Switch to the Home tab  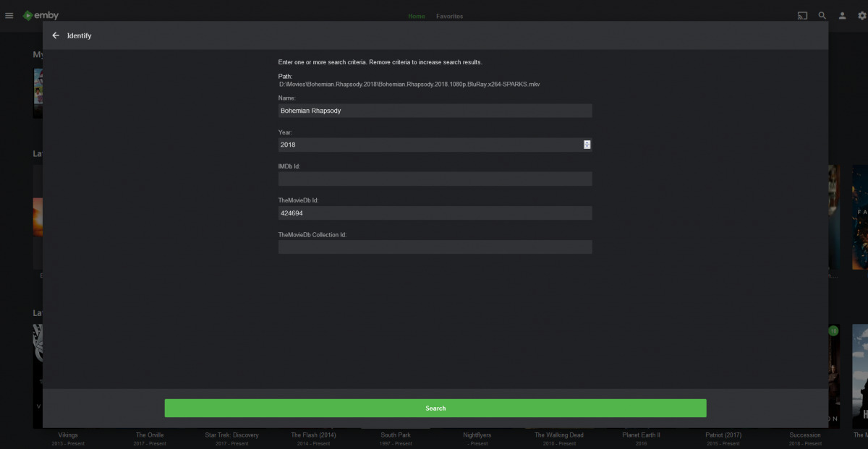[x=417, y=16]
